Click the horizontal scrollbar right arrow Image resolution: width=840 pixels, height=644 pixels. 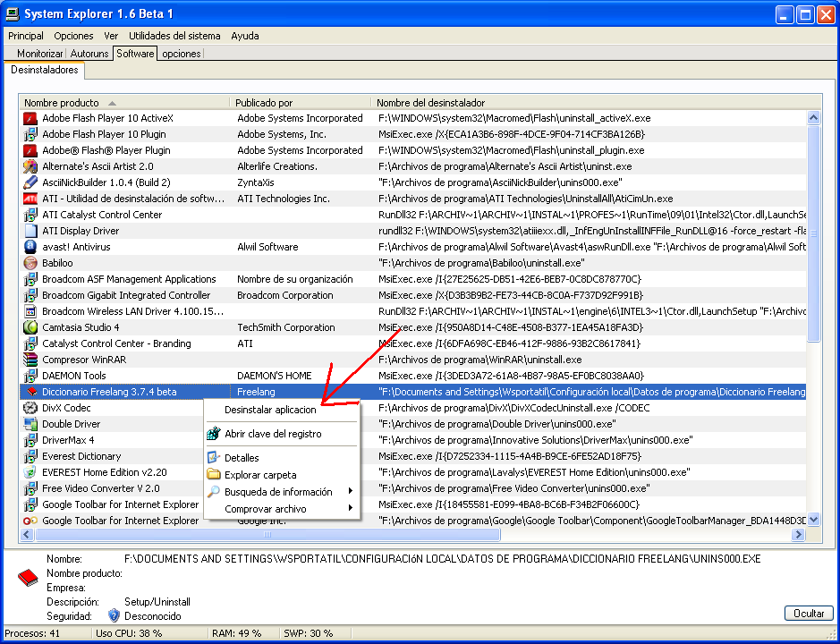click(798, 534)
